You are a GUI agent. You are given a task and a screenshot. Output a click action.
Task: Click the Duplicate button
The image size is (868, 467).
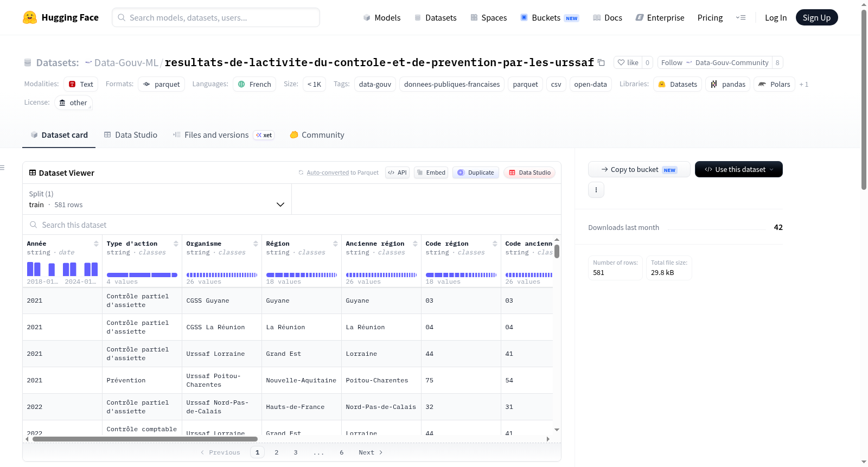(x=476, y=172)
